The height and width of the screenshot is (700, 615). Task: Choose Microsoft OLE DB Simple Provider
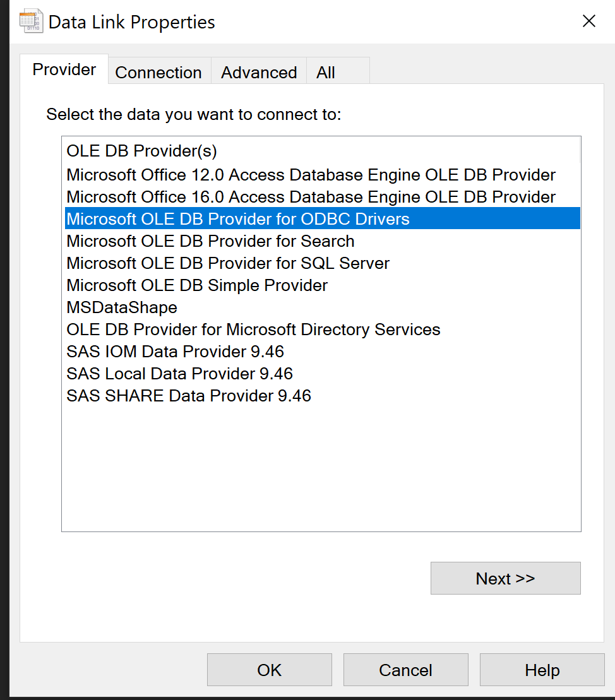pyautogui.click(x=197, y=285)
